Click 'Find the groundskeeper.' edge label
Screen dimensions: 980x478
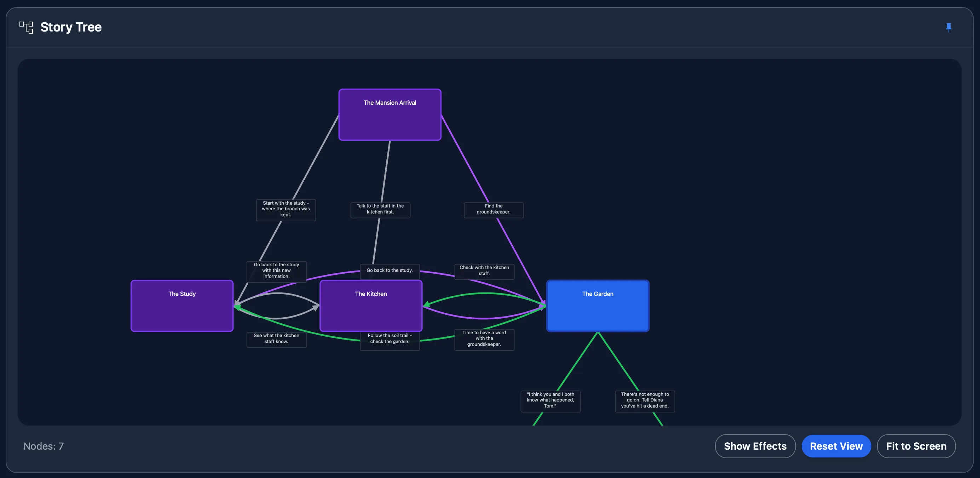click(494, 210)
